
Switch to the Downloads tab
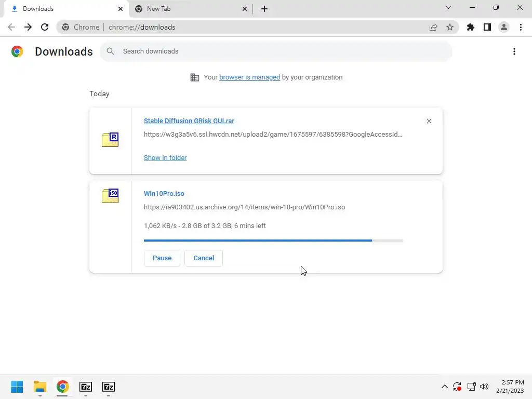click(x=64, y=9)
